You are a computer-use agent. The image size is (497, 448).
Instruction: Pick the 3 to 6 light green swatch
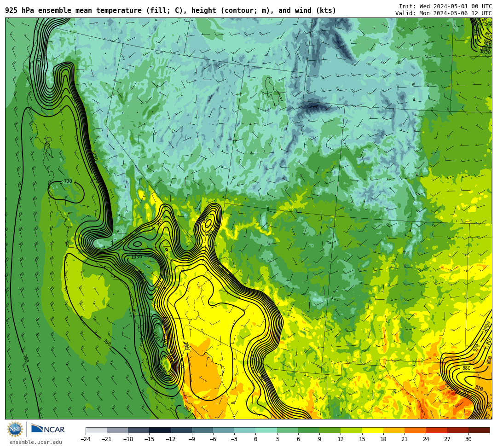pyautogui.click(x=288, y=430)
